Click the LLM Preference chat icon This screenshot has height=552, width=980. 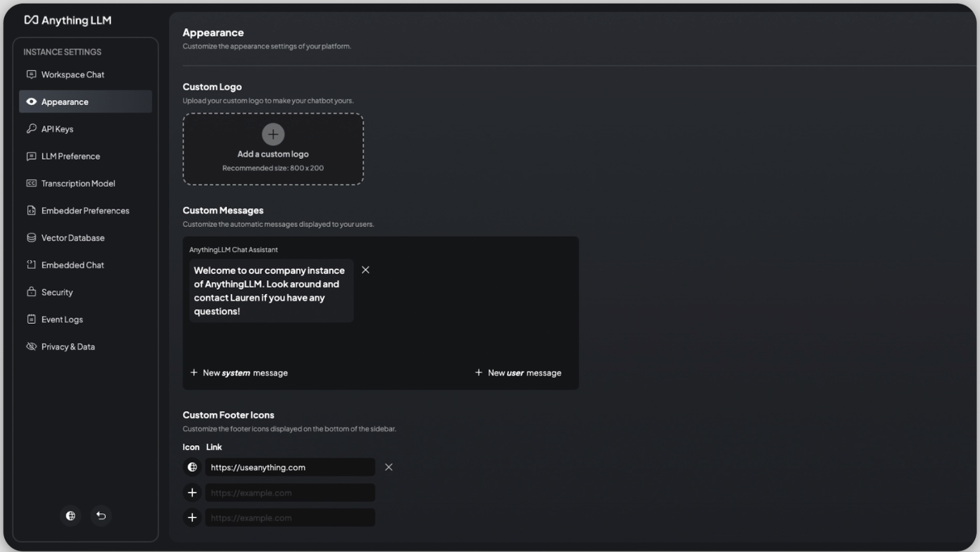click(x=31, y=156)
